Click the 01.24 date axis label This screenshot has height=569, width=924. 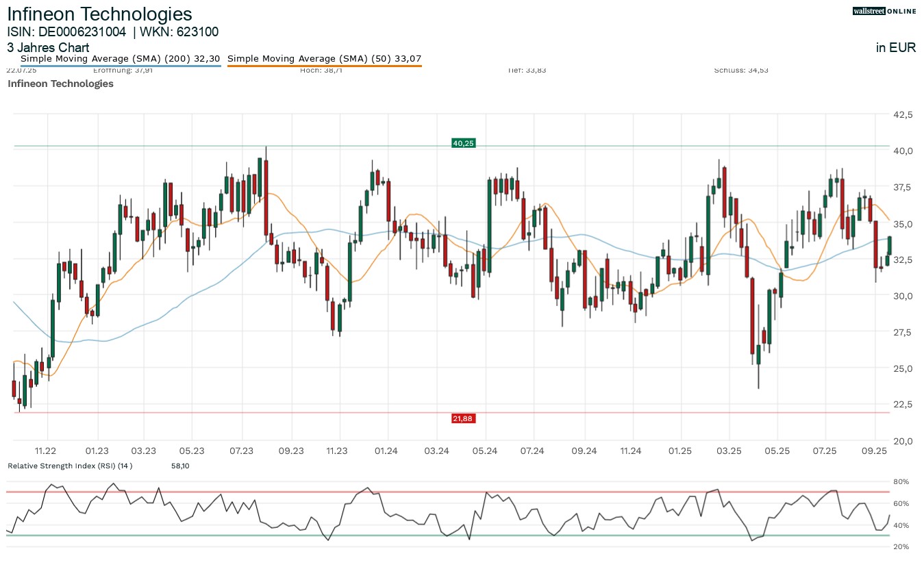tap(387, 451)
